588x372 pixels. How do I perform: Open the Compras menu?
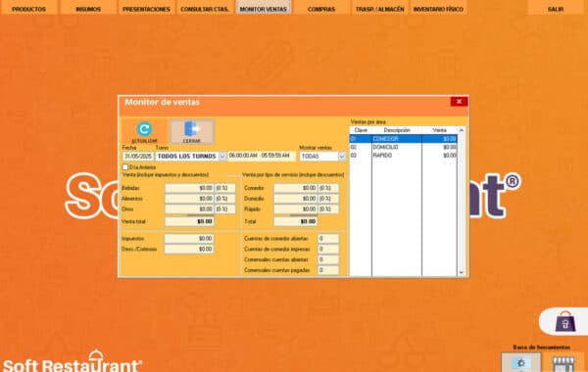(x=321, y=9)
